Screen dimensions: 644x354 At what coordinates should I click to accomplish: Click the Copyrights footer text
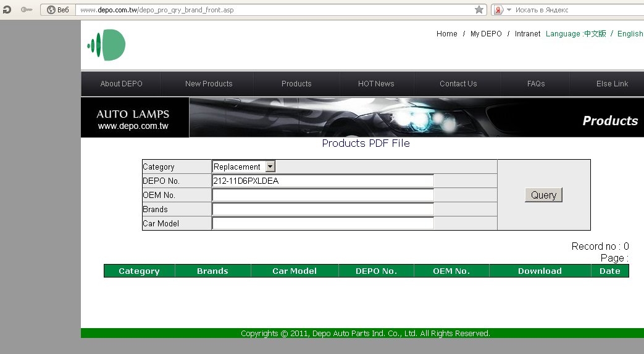tap(365, 333)
